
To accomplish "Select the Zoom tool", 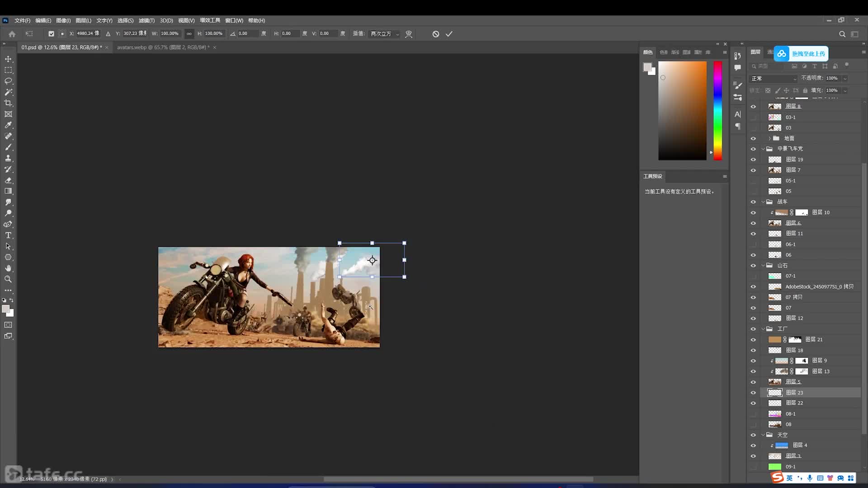I will [x=8, y=279].
